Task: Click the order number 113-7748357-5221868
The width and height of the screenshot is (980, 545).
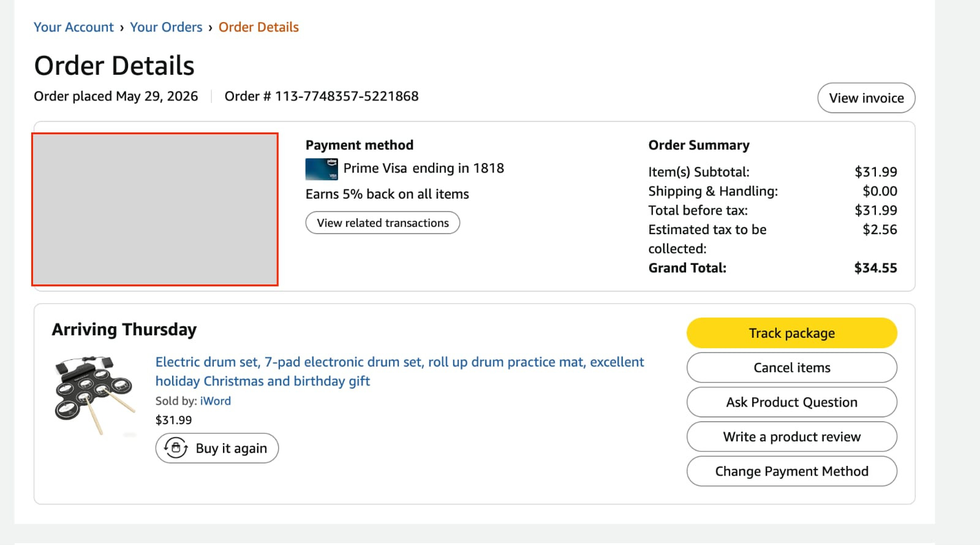Action: (347, 96)
